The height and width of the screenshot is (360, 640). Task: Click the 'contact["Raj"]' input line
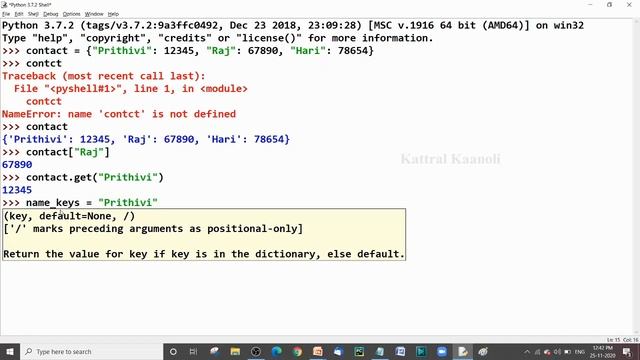point(56,152)
